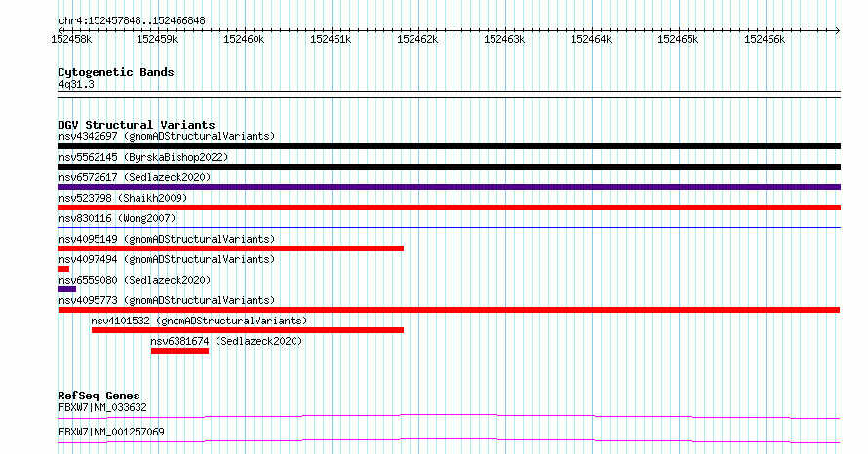Open variant label nsv6572617 (Sedlazeck2020)
This screenshot has height=454, width=868.
click(135, 177)
